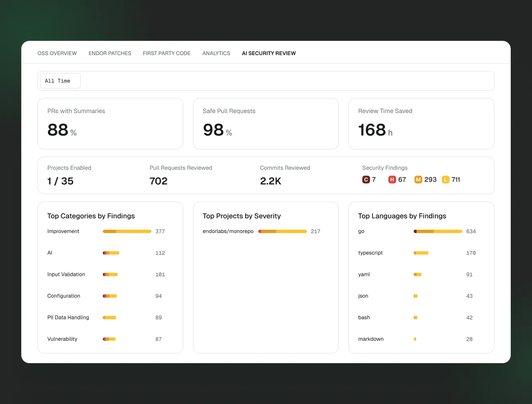Click the json findings bar
The height and width of the screenshot is (404, 532).
point(415,296)
